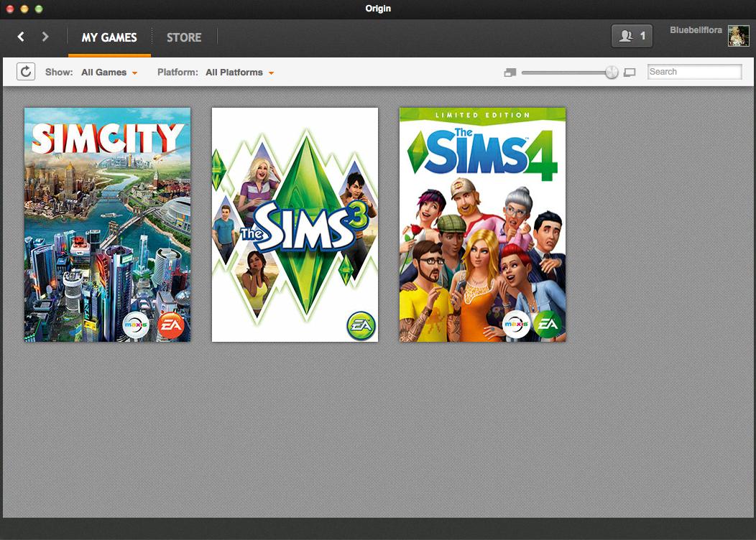Click the Bluebellflora profile avatar
756x540 pixels.
738,36
